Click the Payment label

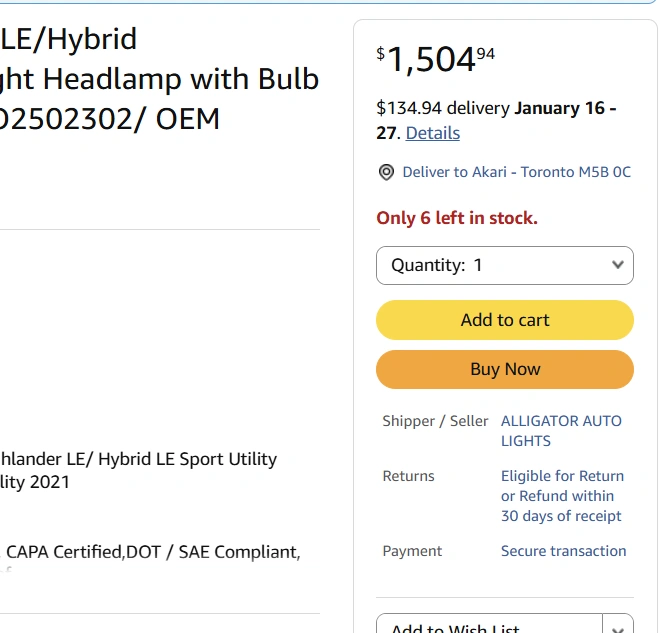[412, 551]
